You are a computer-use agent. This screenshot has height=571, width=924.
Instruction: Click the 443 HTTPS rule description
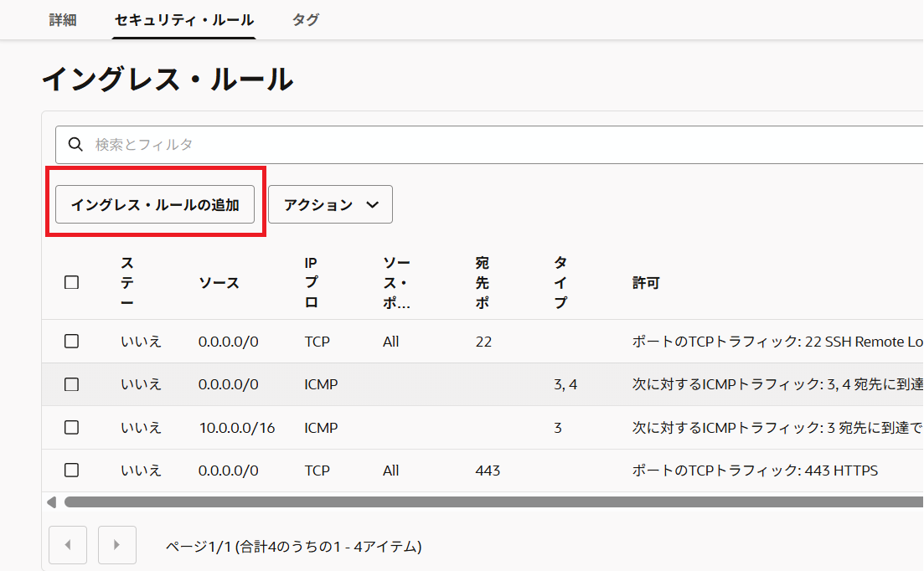point(754,471)
